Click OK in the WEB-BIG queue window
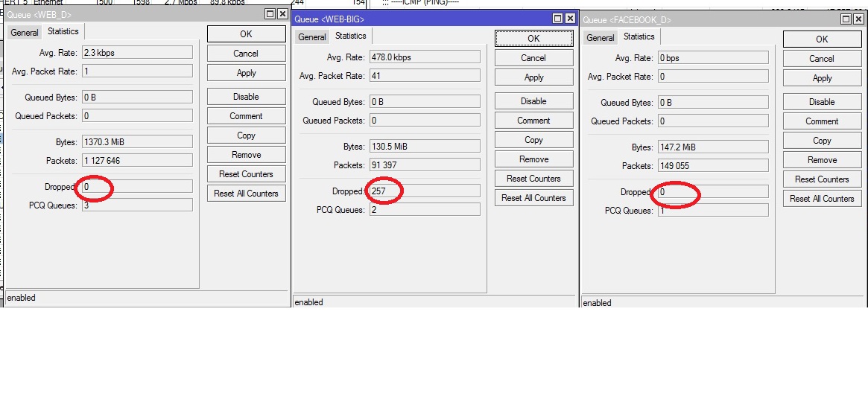The height and width of the screenshot is (402, 868). [x=533, y=38]
